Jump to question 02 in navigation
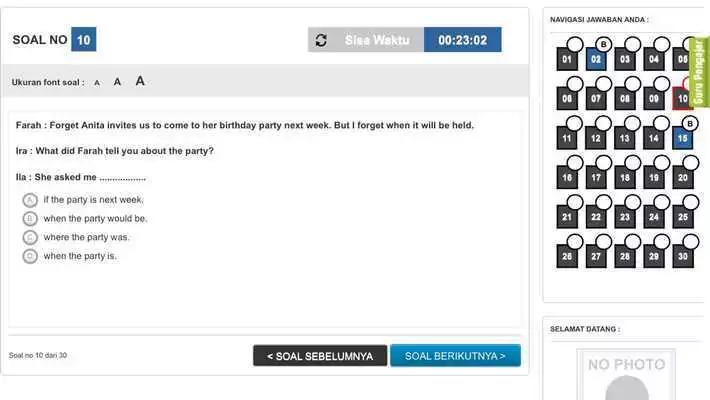The image size is (710, 400). pos(595,59)
